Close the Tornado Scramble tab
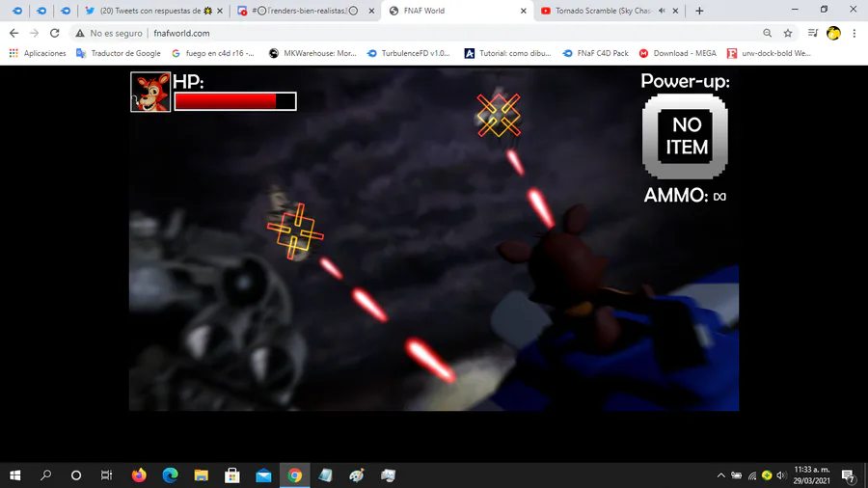 point(675,11)
